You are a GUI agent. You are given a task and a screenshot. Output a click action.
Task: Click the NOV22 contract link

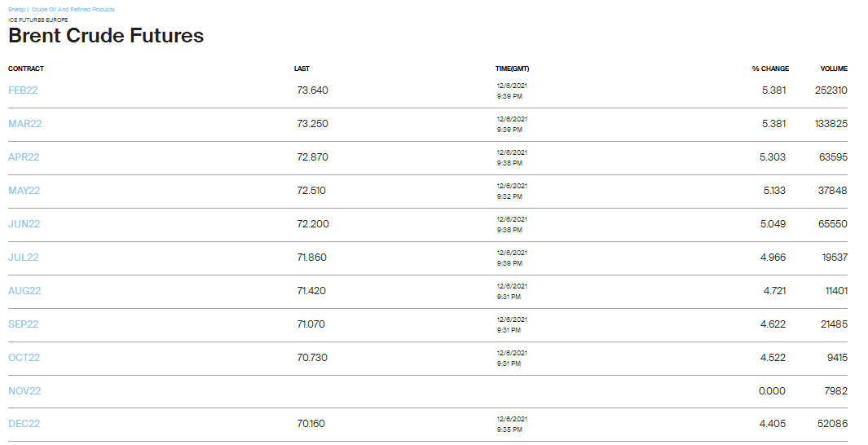[24, 390]
